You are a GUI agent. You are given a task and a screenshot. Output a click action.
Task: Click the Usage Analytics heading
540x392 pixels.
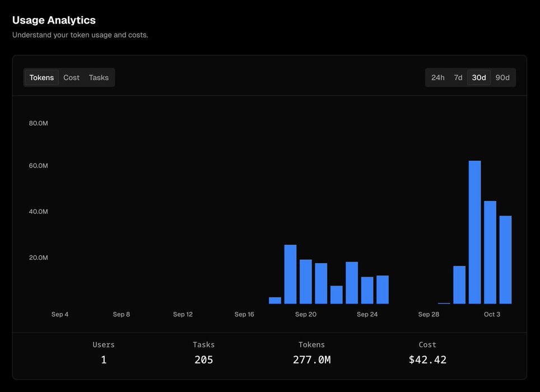[54, 20]
